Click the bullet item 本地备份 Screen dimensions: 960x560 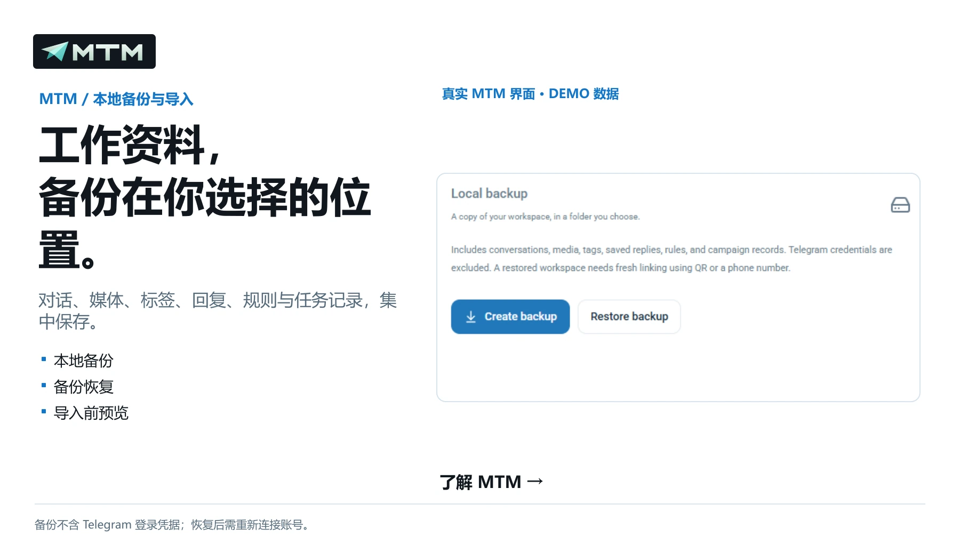point(84,361)
